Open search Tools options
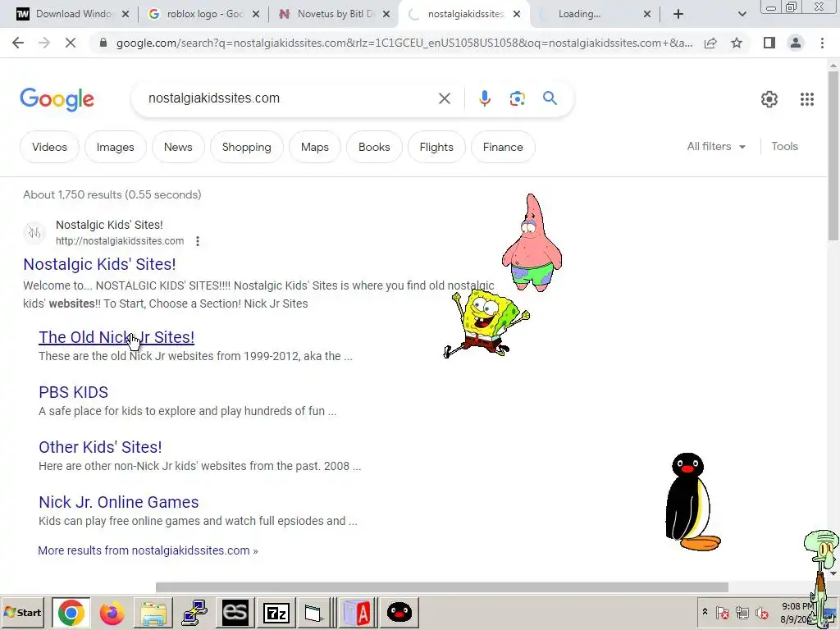The height and width of the screenshot is (630, 840). coord(784,146)
